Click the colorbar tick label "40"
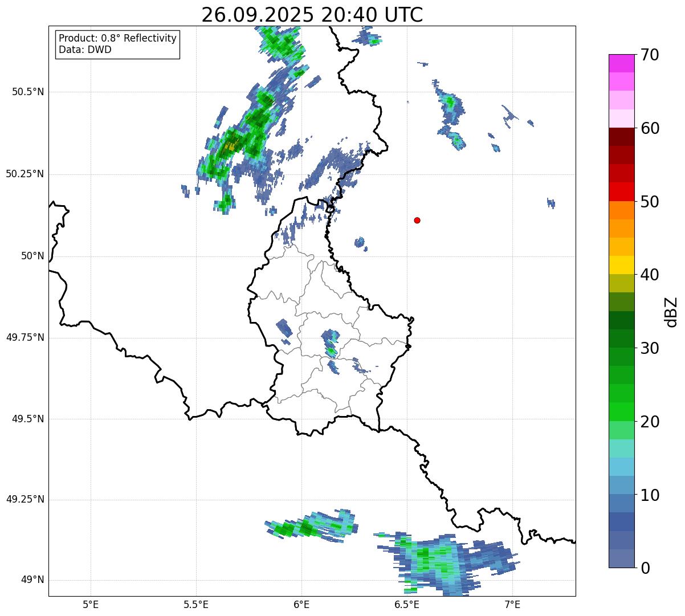Image resolution: width=685 pixels, height=616 pixels. tap(650, 275)
